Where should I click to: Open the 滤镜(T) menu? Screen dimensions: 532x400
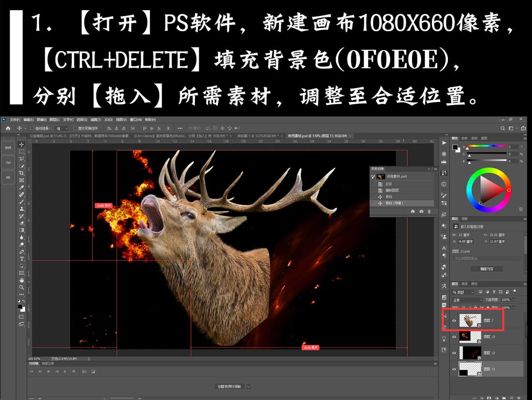click(95, 120)
